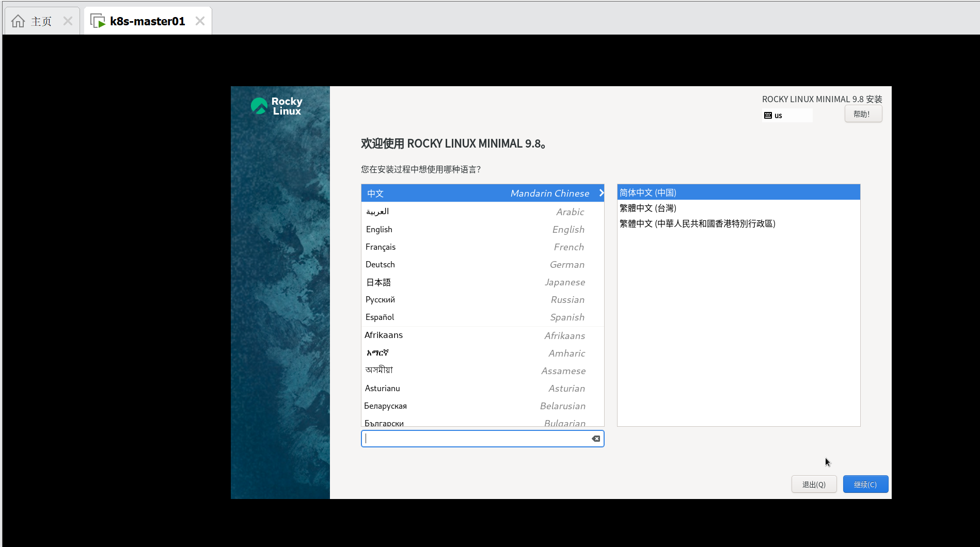Choose 简体中文 (中国) locale
Viewport: 980px width, 547px height.
coord(738,192)
